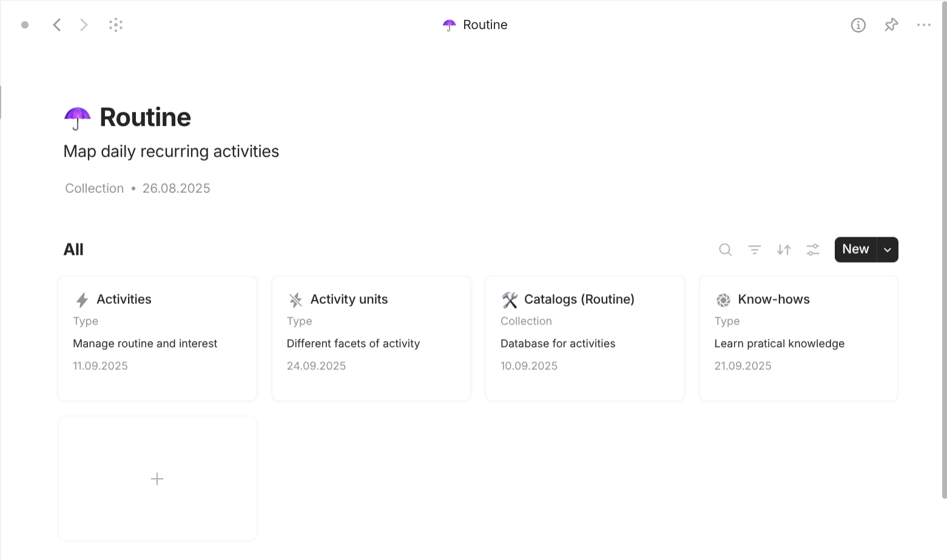Click the tools icon on Catalogs (Routine) card
Viewport: 947px width, 560px height.
(x=510, y=299)
